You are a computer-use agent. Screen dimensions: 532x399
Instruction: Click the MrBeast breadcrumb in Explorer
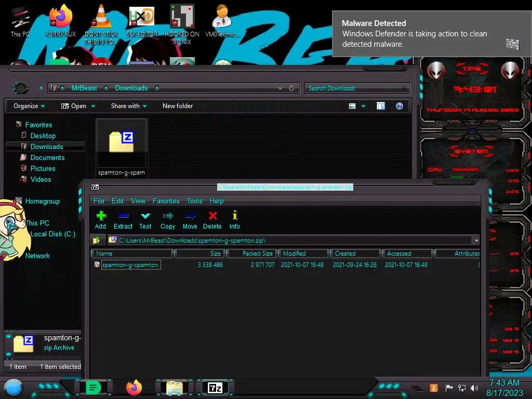(x=84, y=88)
